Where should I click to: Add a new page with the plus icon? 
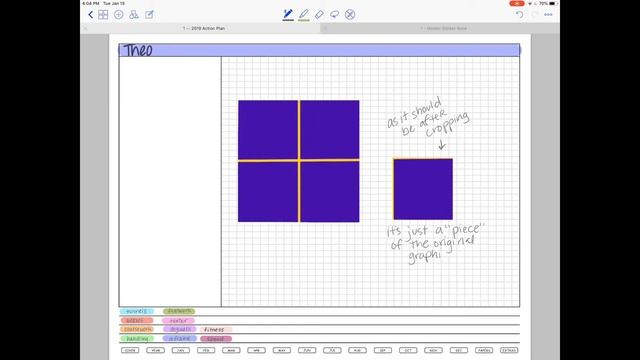(x=118, y=15)
